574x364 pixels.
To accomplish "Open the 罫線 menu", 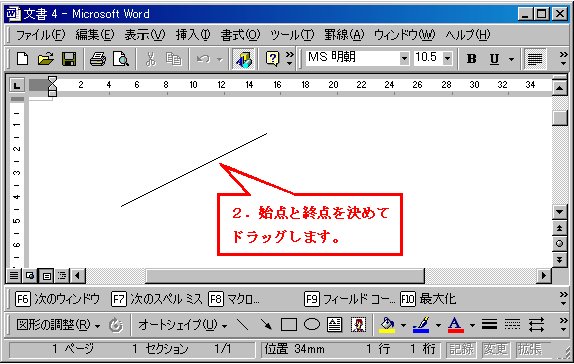I will point(344,35).
